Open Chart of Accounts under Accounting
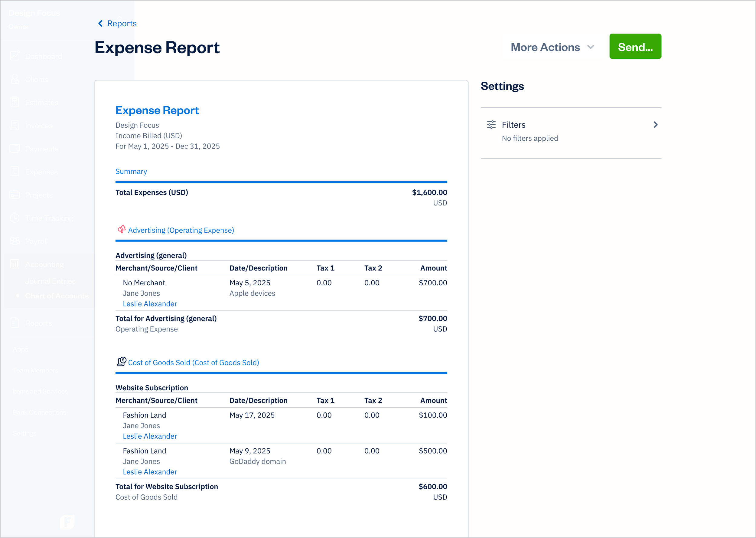The width and height of the screenshot is (756, 538). (57, 296)
